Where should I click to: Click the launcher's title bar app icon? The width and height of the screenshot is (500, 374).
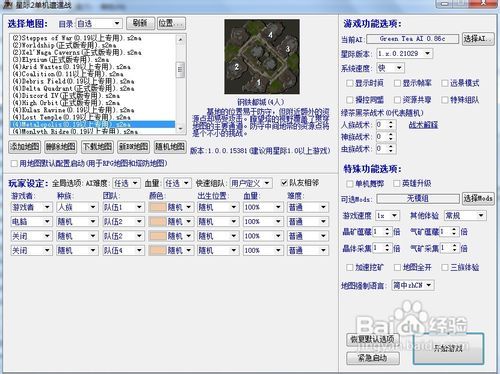click(x=8, y=5)
